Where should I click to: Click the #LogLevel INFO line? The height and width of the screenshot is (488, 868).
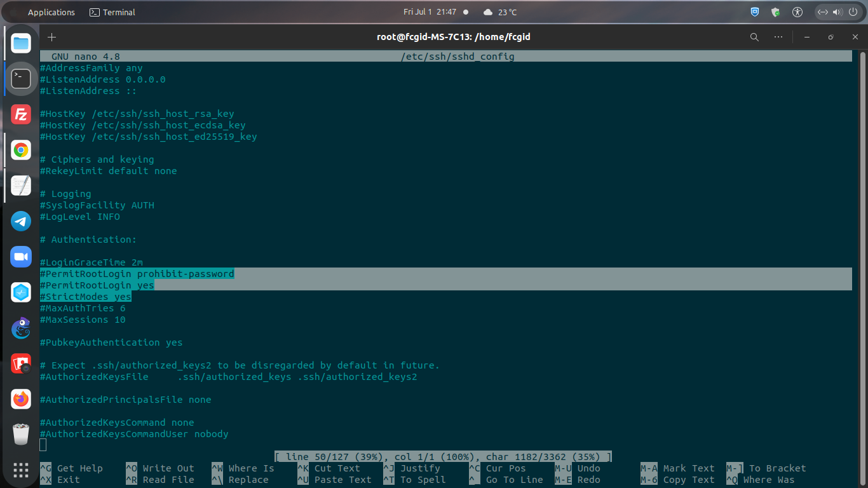80,217
